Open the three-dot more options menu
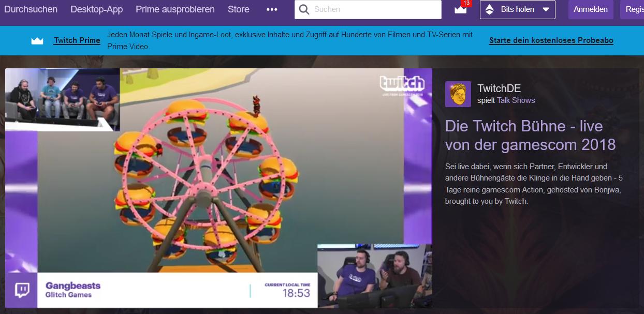 [x=272, y=9]
